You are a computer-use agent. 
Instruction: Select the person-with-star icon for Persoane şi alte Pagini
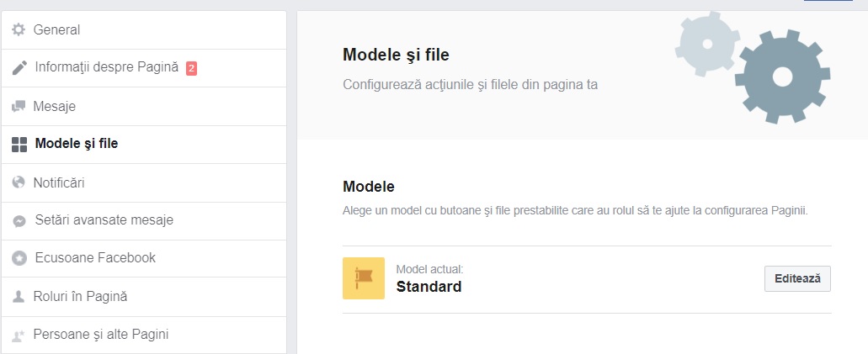click(19, 335)
